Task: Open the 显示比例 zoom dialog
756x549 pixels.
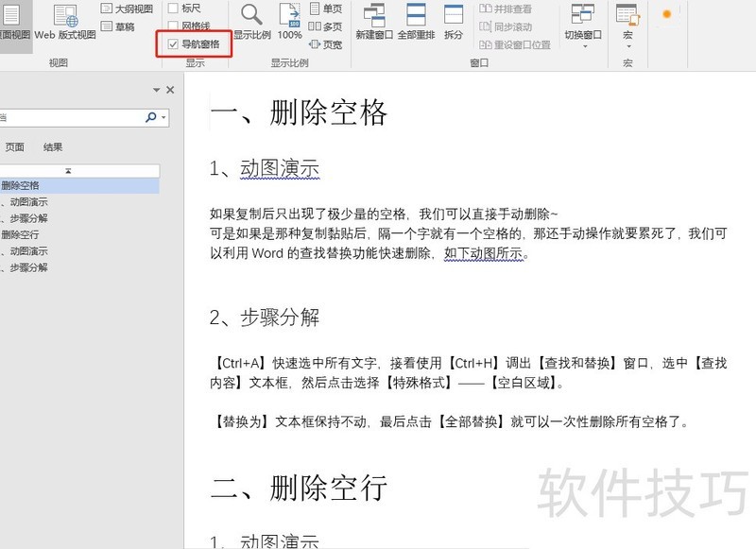Action: click(251, 22)
